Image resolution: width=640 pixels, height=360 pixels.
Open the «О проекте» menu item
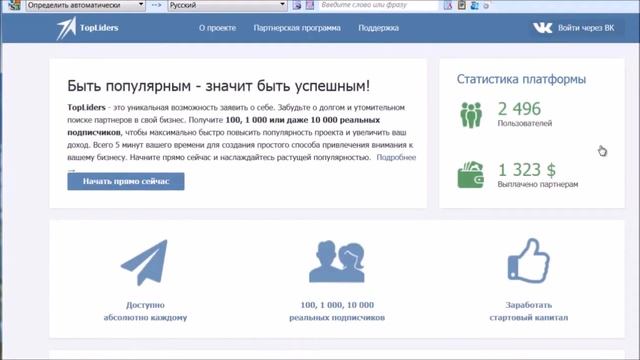pos(218,28)
